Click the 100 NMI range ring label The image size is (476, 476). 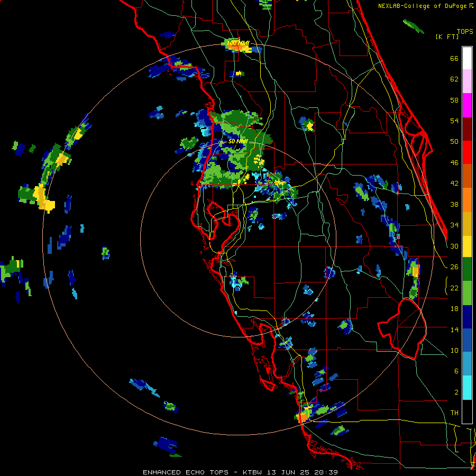click(239, 43)
